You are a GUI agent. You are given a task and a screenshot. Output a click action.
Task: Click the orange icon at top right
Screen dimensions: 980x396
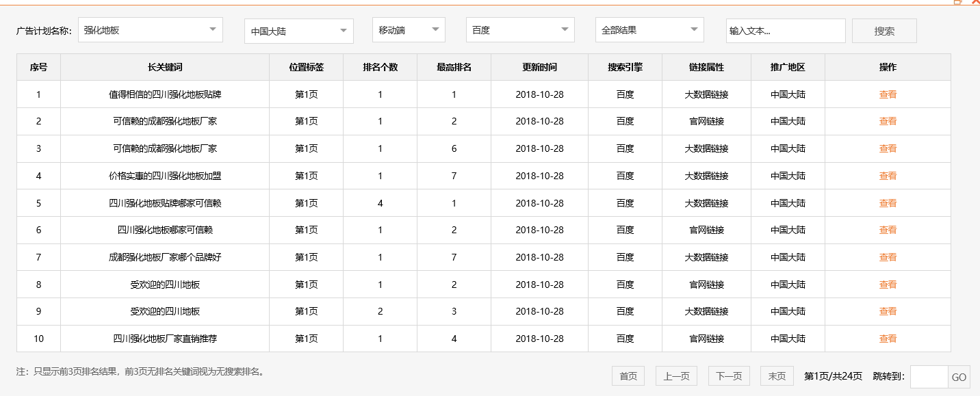click(957, 2)
